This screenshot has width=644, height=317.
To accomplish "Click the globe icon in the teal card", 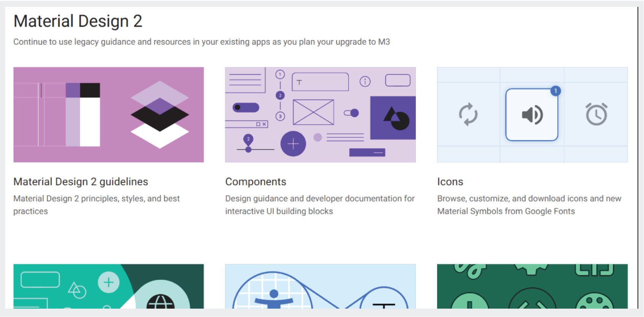I will 161,302.
